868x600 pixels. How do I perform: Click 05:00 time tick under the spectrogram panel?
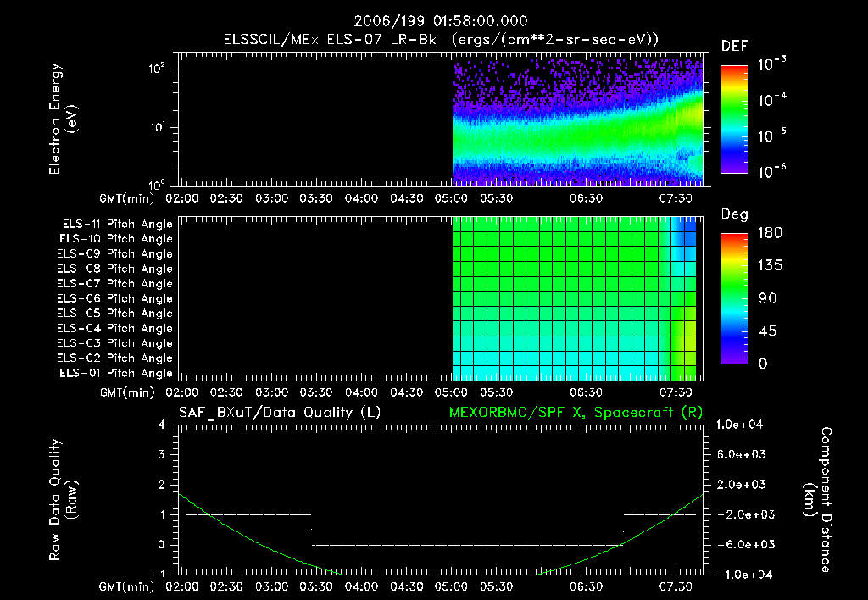[451, 198]
